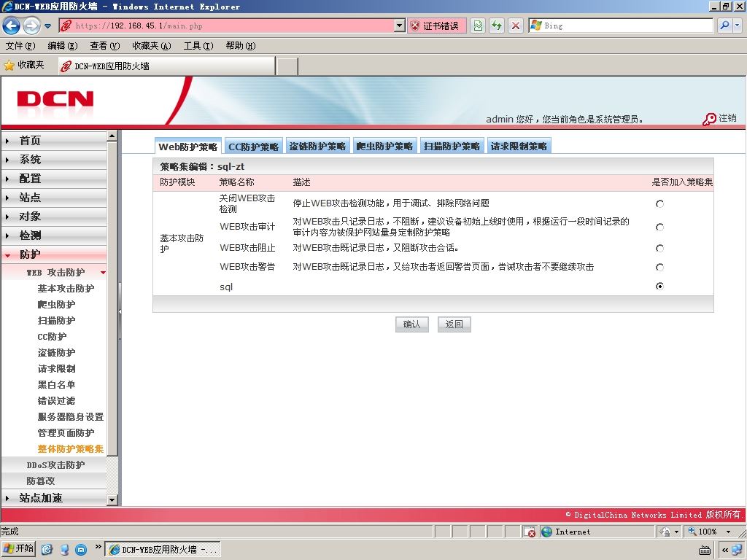Image resolution: width=747 pixels, height=560 pixels.
Task: Open 管理页面防护 in the sidebar
Action: pyautogui.click(x=66, y=433)
